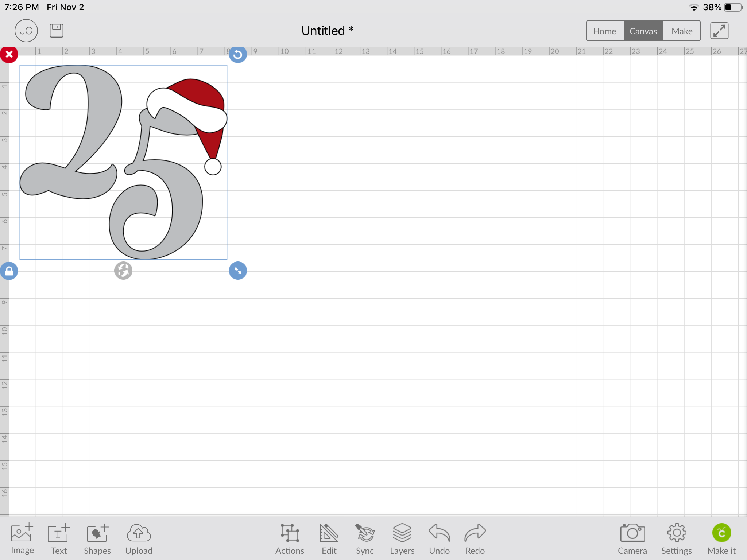Delete selection with red X handle
Viewport: 747px width, 560px height.
coord(9,55)
